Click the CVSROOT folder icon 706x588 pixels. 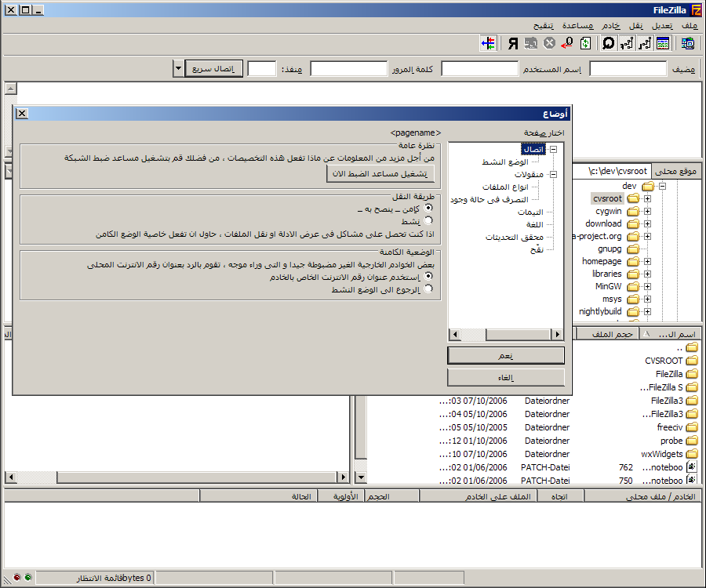pyautogui.click(x=692, y=361)
